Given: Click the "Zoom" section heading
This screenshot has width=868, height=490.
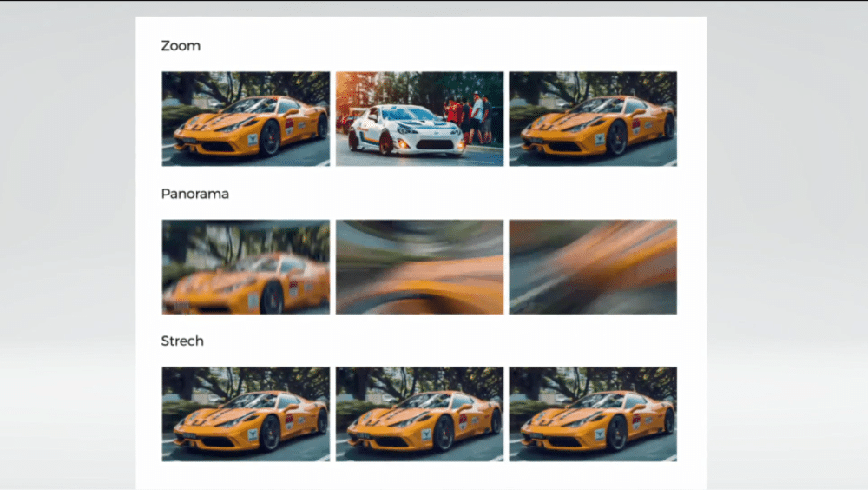Looking at the screenshot, I should (181, 46).
